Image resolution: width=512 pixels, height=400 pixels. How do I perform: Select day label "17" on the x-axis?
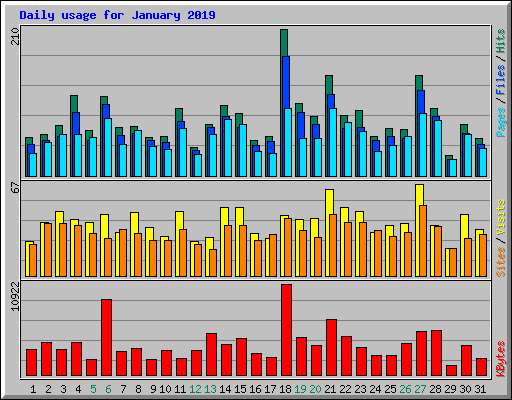pos(270,389)
